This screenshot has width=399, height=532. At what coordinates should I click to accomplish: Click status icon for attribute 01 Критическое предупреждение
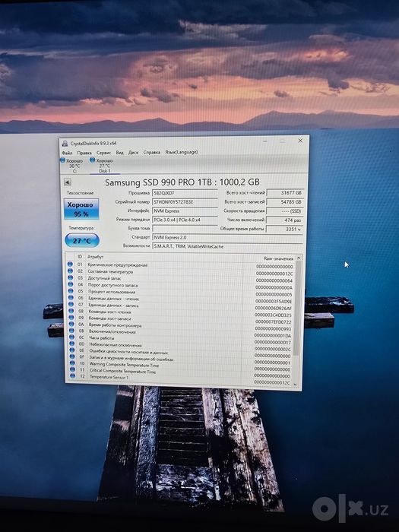pos(70,264)
